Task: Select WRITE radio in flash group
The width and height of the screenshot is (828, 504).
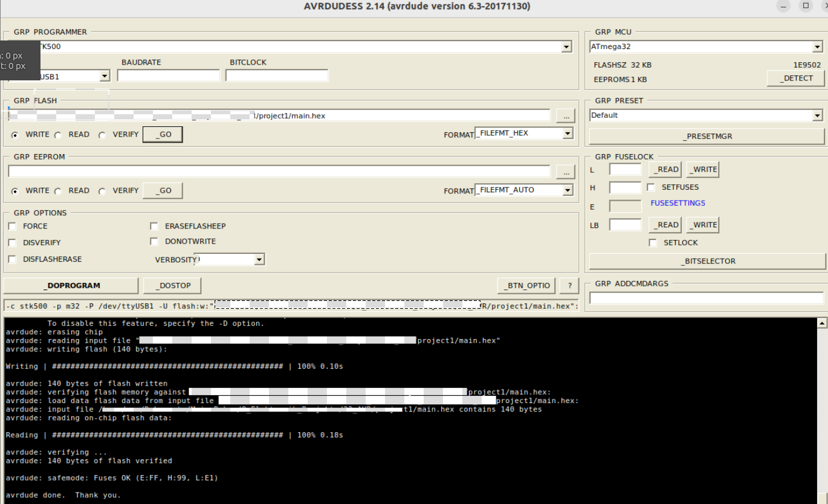Action: (x=15, y=135)
